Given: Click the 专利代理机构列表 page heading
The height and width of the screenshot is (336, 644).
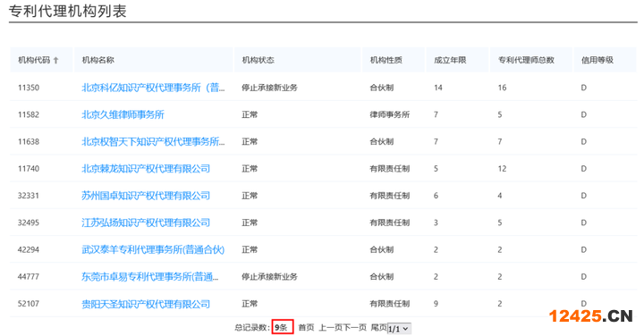Looking at the screenshot, I should click(68, 11).
